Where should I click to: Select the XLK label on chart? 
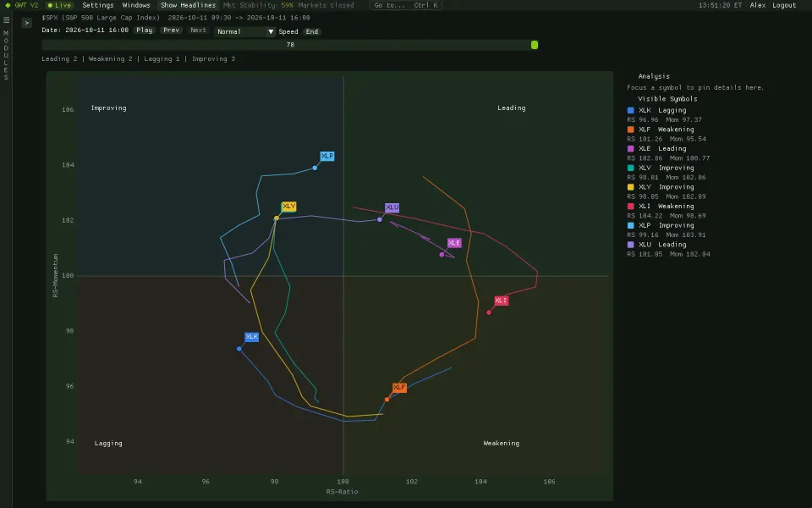click(252, 337)
